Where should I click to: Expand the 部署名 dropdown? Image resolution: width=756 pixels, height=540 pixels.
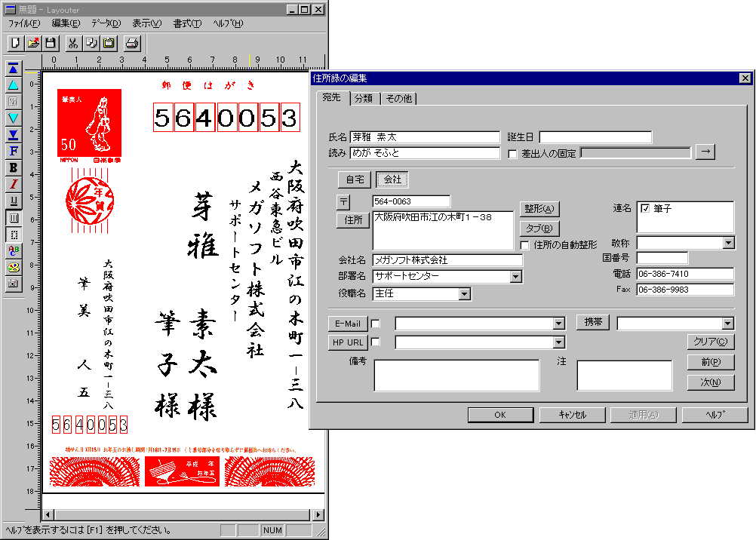(515, 277)
